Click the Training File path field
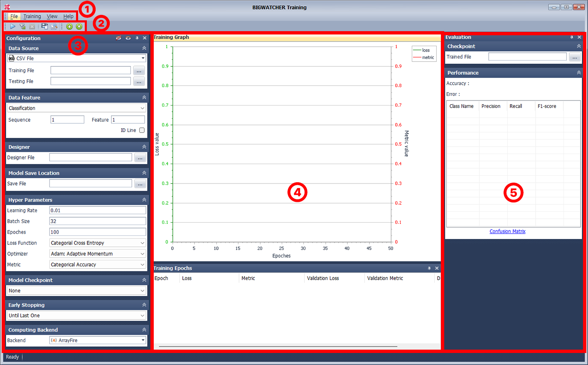Image resolution: width=588 pixels, height=365 pixels. coord(91,71)
